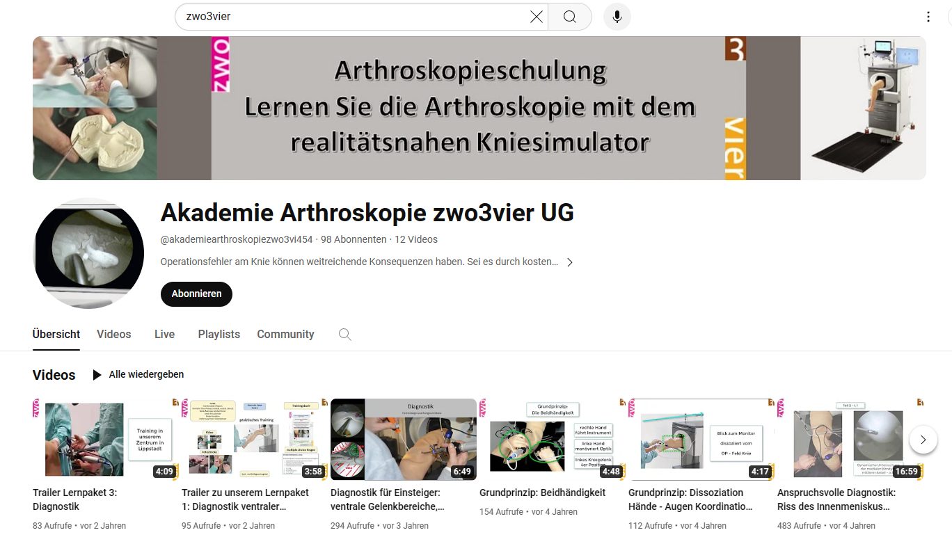
Task: Open the Playlists tab
Action: pyautogui.click(x=219, y=335)
